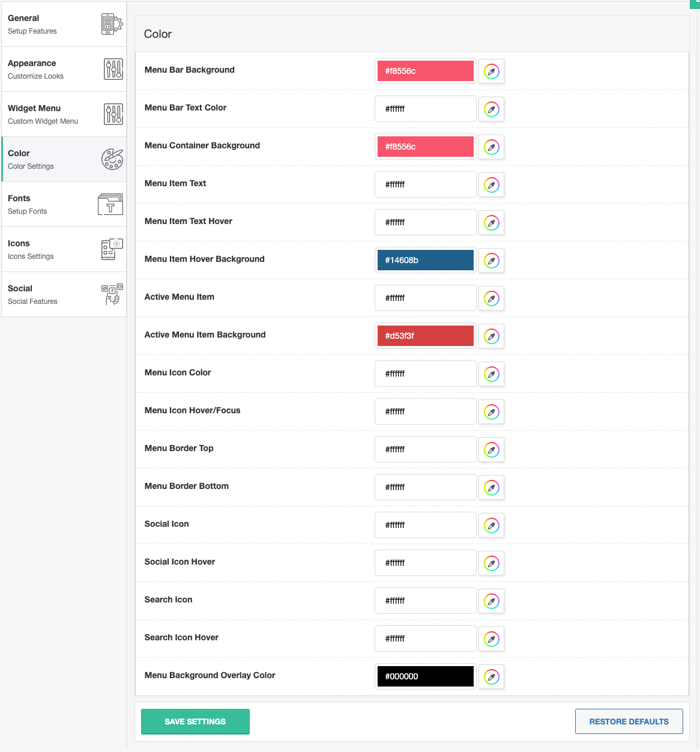This screenshot has height=752, width=700.
Task: Click the Social features icon in the sidebar
Action: point(112,294)
